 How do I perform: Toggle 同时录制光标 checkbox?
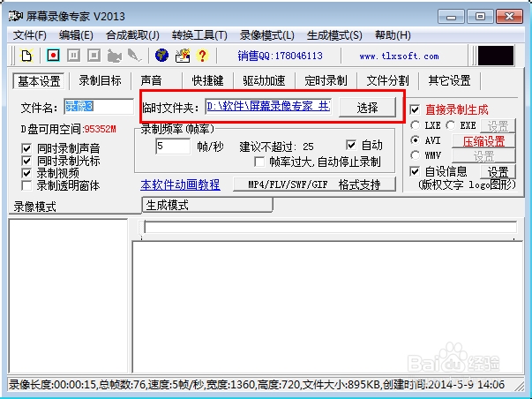pyautogui.click(x=26, y=161)
